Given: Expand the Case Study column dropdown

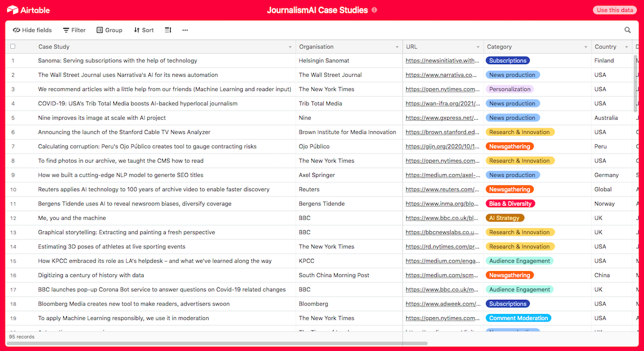Looking at the screenshot, I should pyautogui.click(x=290, y=47).
